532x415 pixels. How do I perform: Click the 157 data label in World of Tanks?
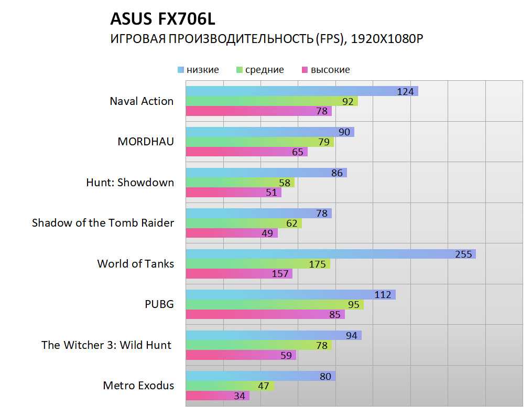point(281,274)
